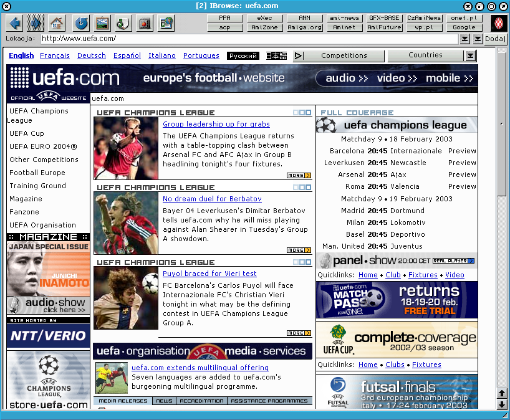The width and height of the screenshot is (510, 420).
Task: Select the MEDIA RELEASES tab
Action: [x=123, y=401]
